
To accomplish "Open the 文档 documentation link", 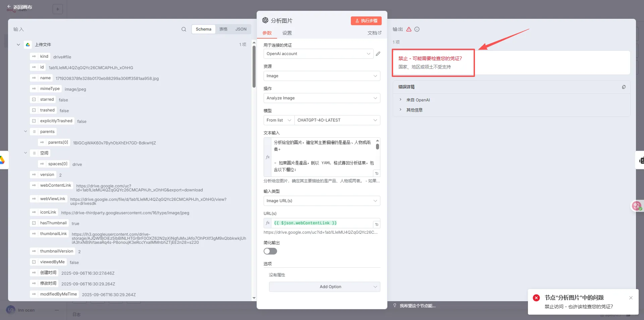I will (x=374, y=33).
